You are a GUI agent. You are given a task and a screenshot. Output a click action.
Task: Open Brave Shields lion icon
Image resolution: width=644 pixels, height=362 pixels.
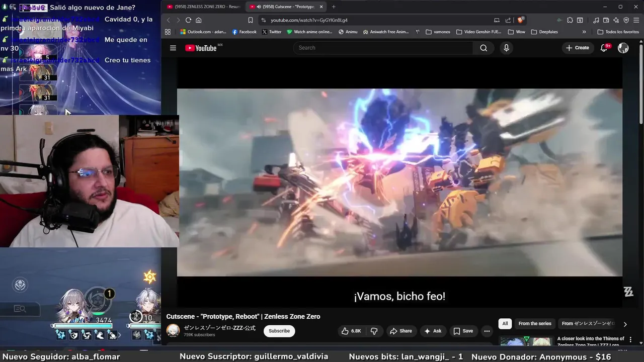point(521,20)
